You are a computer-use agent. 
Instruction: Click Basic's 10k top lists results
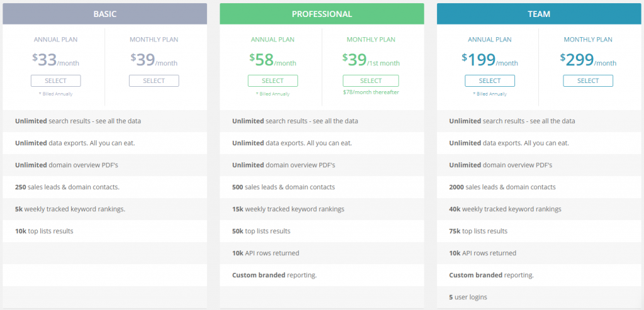pos(44,231)
